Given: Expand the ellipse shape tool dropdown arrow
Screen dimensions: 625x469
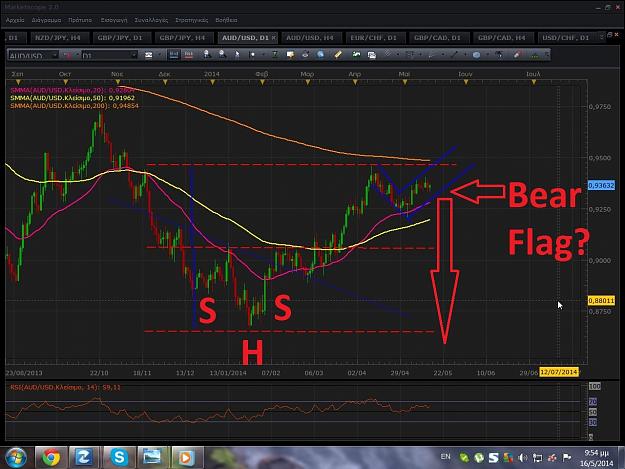Looking at the screenshot, I should coord(487,55).
